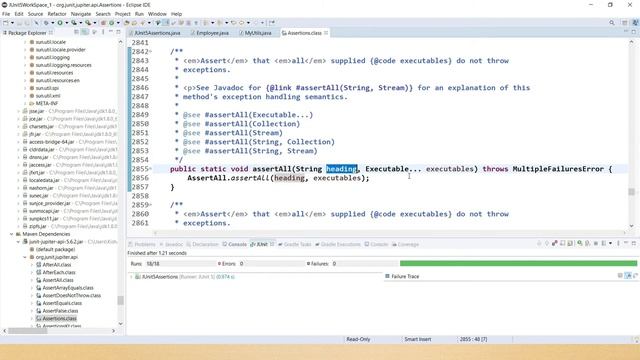Open the Run button dropdown arrow
The image size is (640, 360).
click(x=67, y=23)
